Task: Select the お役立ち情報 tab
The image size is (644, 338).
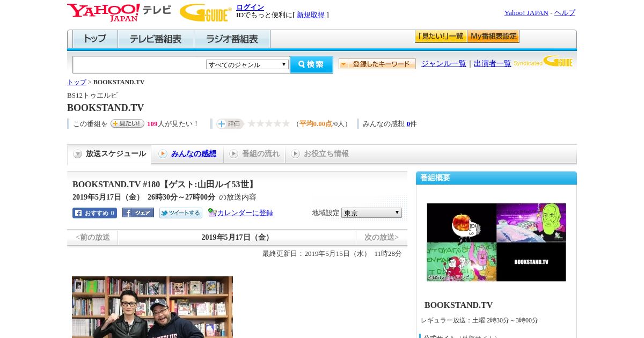Action: (x=320, y=154)
